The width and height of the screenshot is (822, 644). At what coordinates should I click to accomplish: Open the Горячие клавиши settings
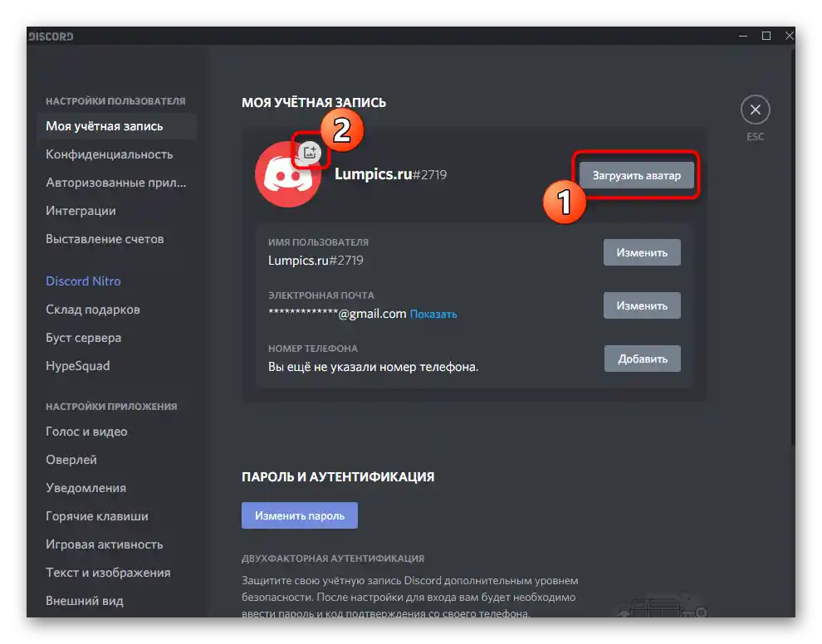(x=116, y=517)
